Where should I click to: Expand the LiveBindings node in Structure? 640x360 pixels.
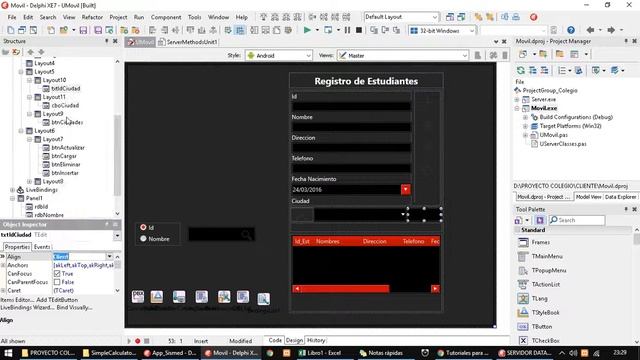tap(12, 190)
